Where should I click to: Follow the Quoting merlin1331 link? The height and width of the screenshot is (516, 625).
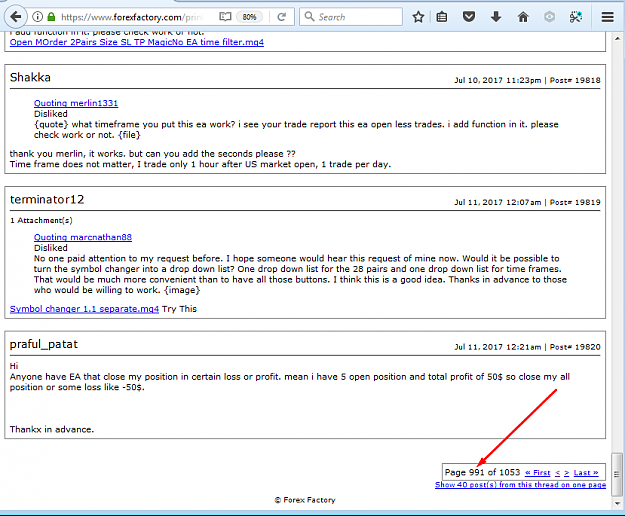coord(76,103)
